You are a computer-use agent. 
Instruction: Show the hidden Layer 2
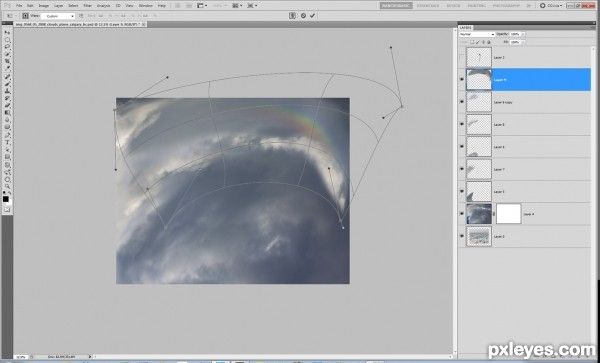click(x=461, y=57)
